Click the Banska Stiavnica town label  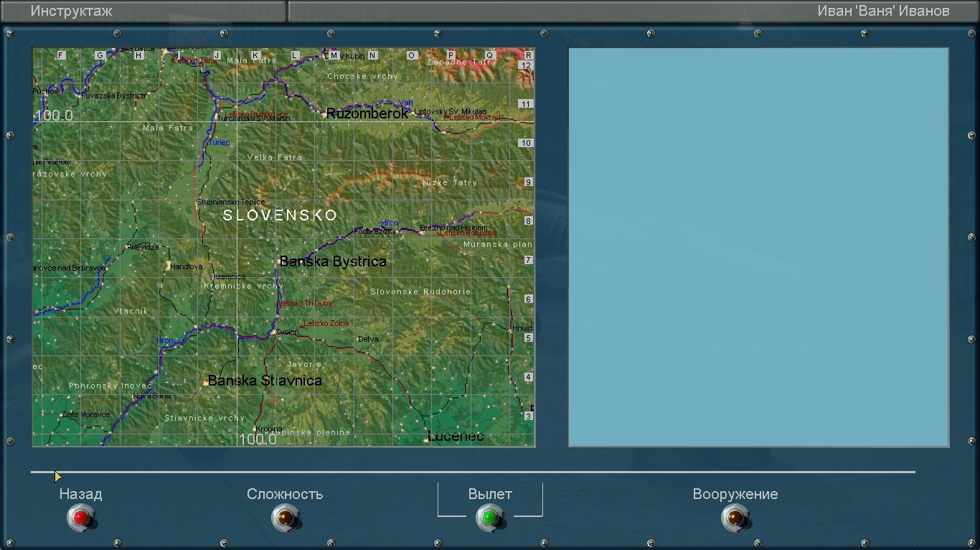(x=265, y=381)
